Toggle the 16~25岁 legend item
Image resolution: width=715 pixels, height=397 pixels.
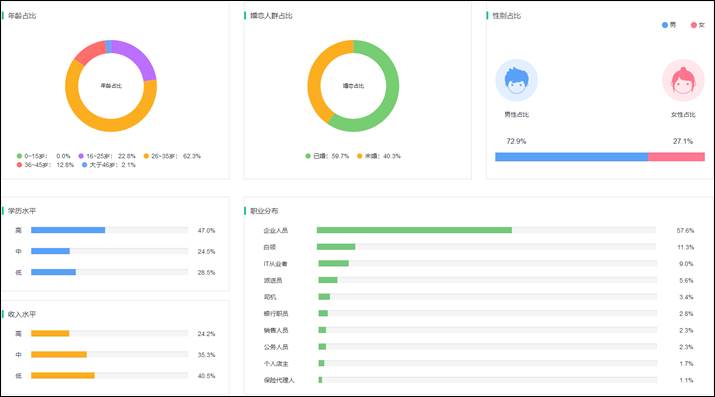(107, 156)
